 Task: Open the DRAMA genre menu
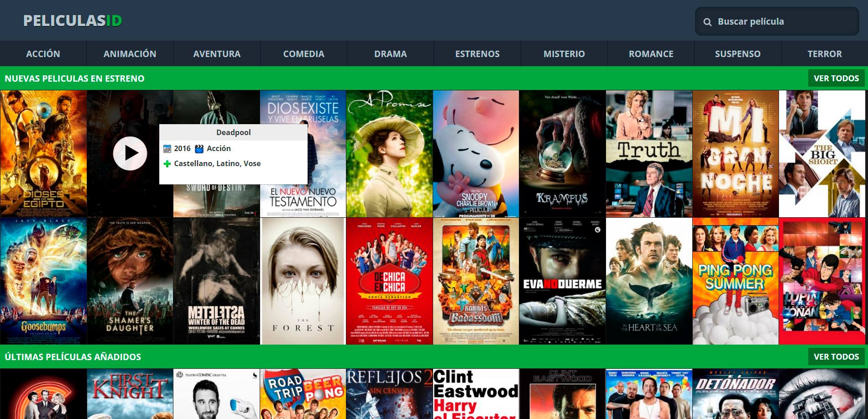point(391,54)
